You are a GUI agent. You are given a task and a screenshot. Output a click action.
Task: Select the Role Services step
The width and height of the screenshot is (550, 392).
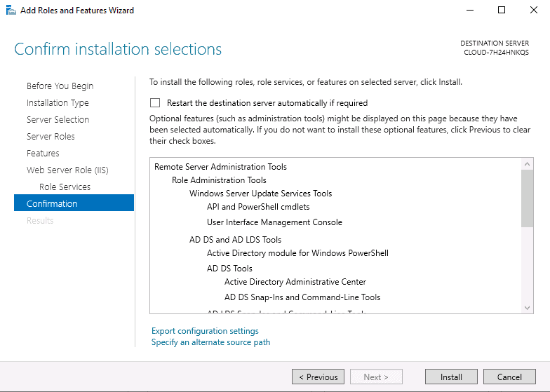[x=65, y=187]
